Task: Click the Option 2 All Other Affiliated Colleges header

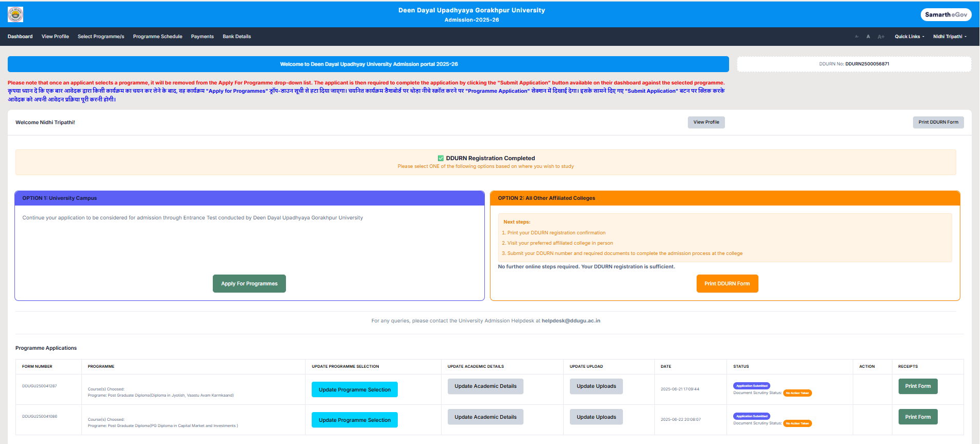Action: 725,198
